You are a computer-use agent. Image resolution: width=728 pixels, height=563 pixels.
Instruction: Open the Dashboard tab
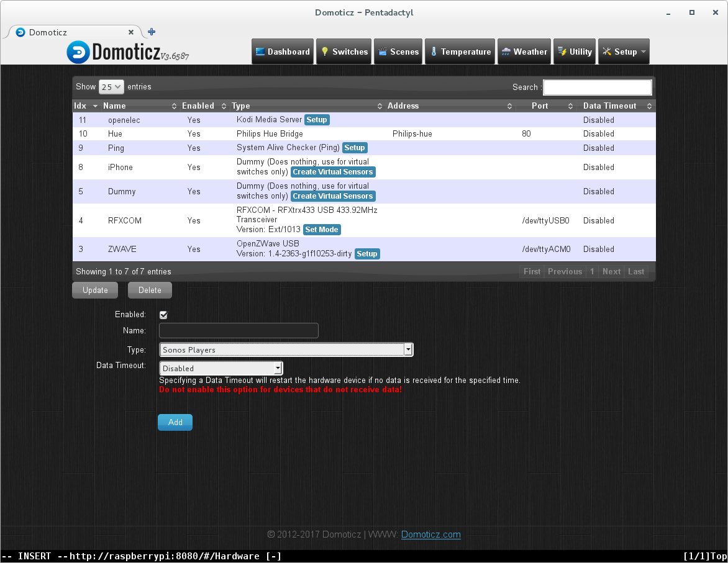coord(283,52)
